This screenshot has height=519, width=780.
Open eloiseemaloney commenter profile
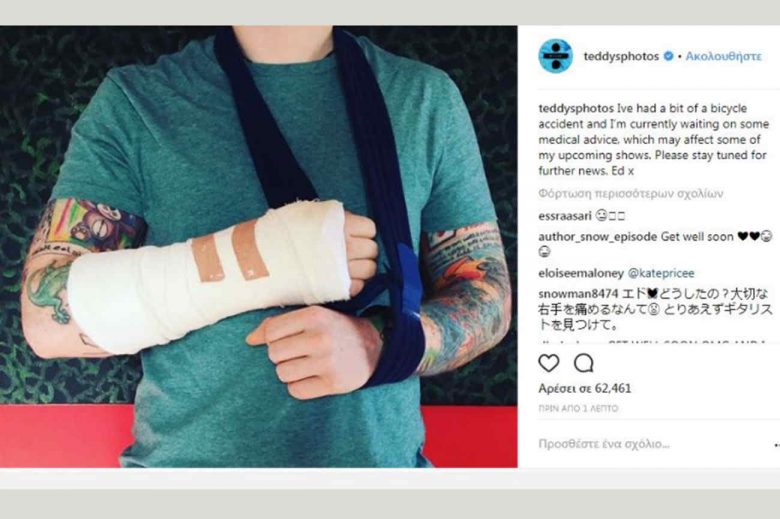581,273
